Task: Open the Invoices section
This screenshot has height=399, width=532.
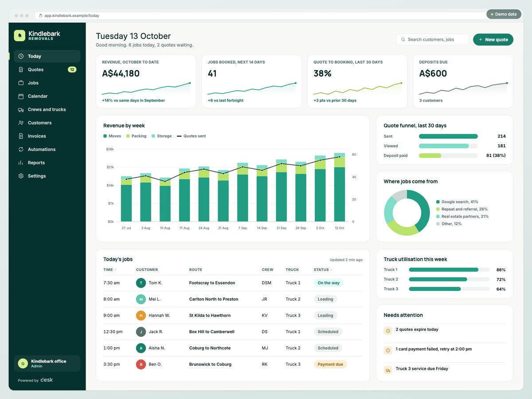Action: tap(47, 136)
